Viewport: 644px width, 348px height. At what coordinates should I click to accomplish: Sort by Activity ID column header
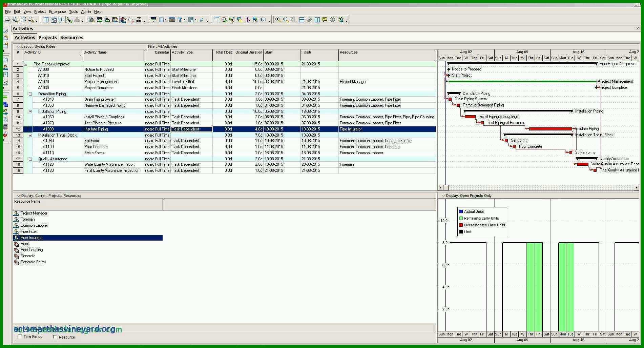click(x=53, y=55)
